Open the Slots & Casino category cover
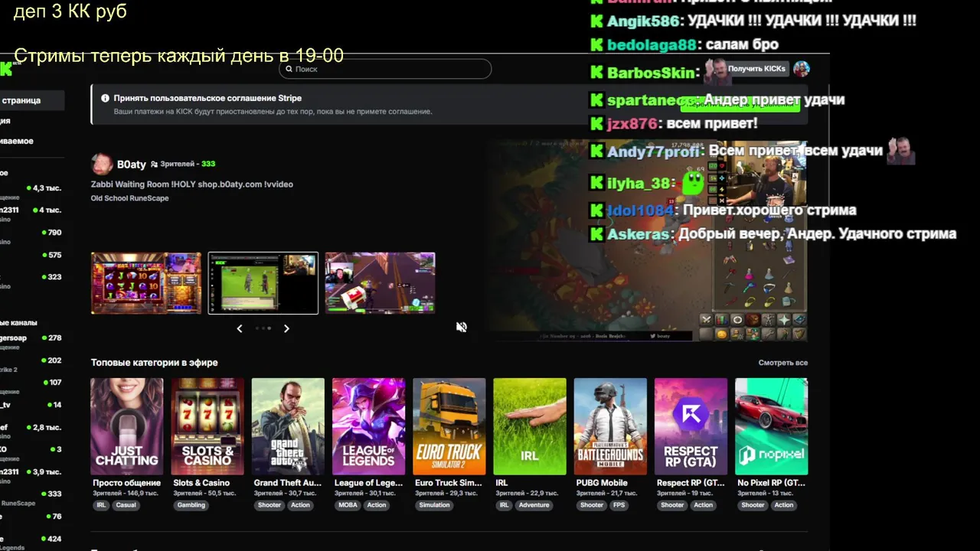Viewport: 980px width, 551px height. 207,426
